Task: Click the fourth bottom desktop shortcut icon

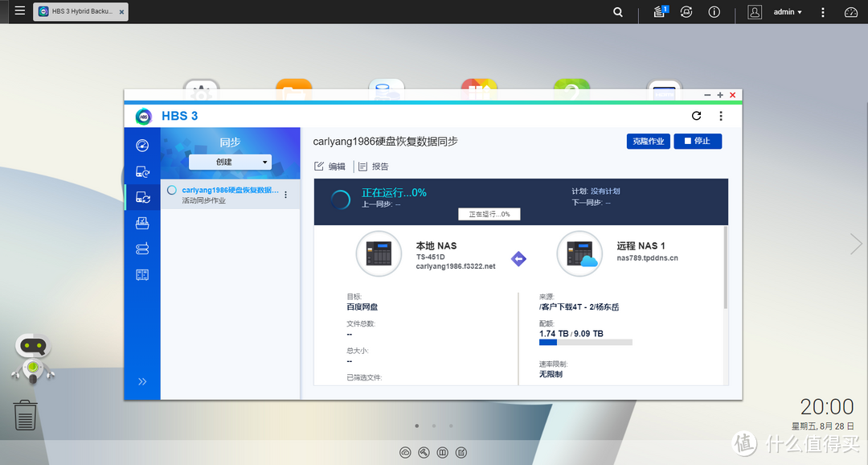Action: pos(461,453)
